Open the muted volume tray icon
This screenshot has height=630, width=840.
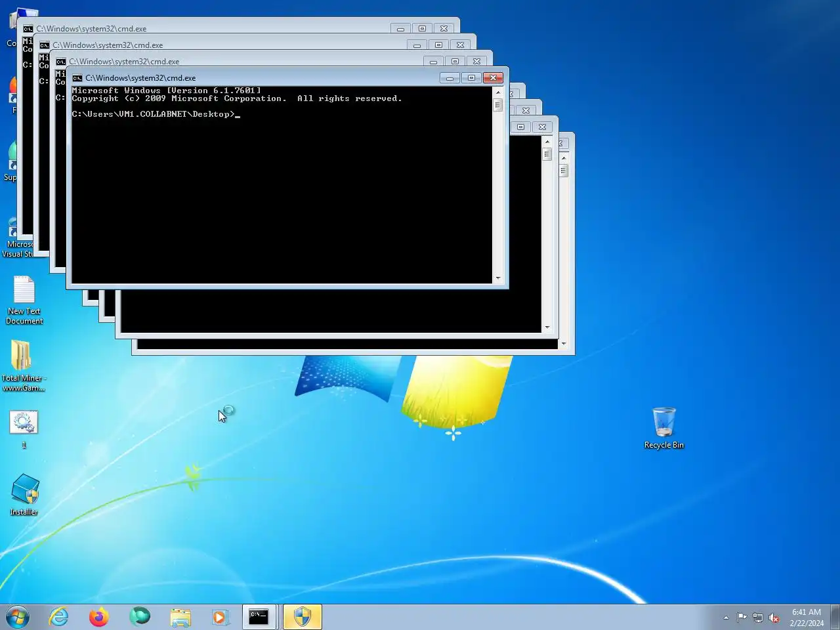point(774,618)
